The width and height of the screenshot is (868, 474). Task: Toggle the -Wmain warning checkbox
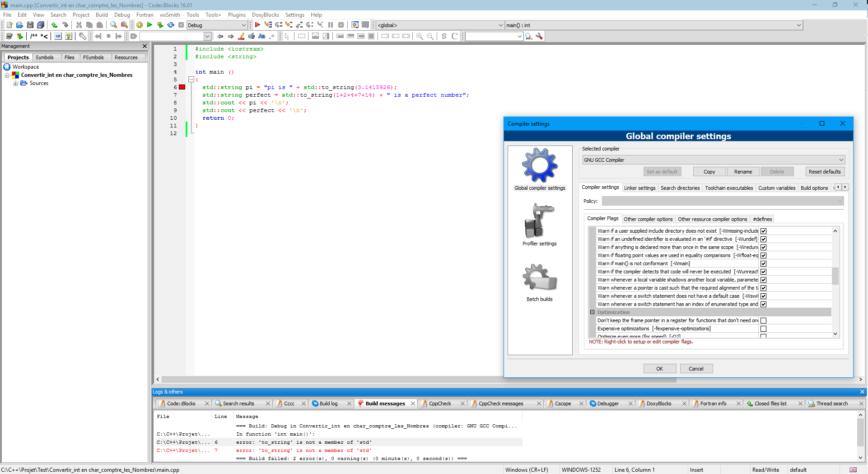pyautogui.click(x=763, y=264)
